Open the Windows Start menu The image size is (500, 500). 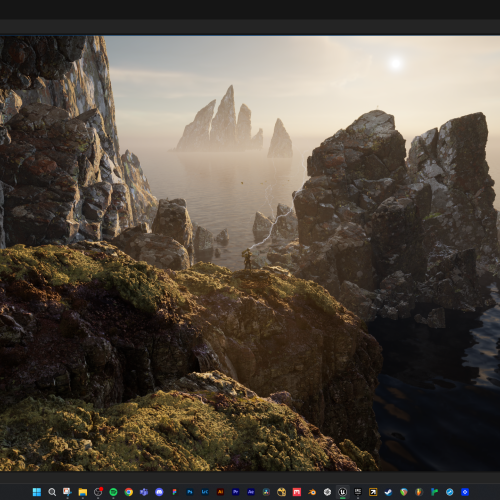(37, 492)
